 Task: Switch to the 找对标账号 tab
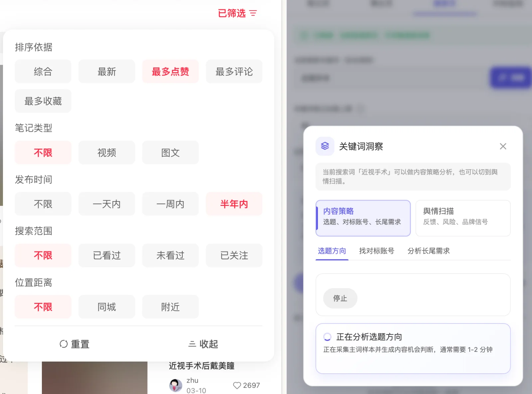point(376,251)
